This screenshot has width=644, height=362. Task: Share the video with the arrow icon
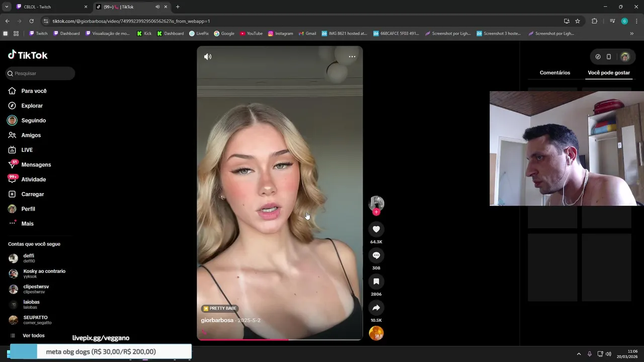pos(376,308)
